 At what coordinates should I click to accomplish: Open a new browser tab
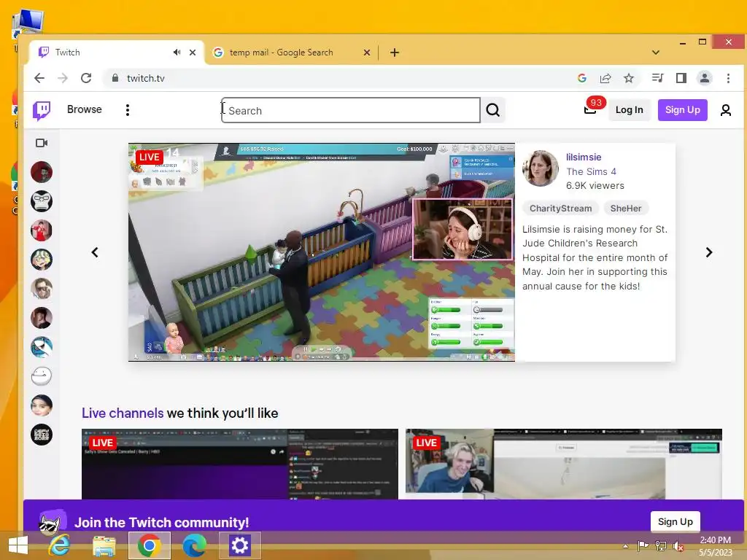[x=395, y=52]
